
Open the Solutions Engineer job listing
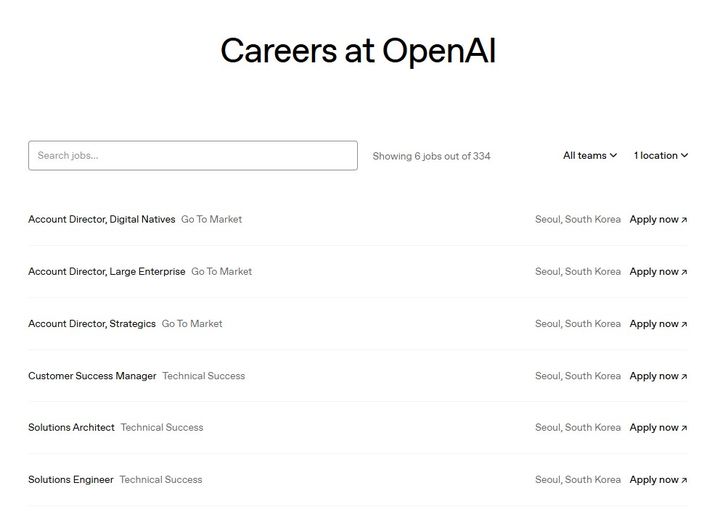pyautogui.click(x=71, y=479)
